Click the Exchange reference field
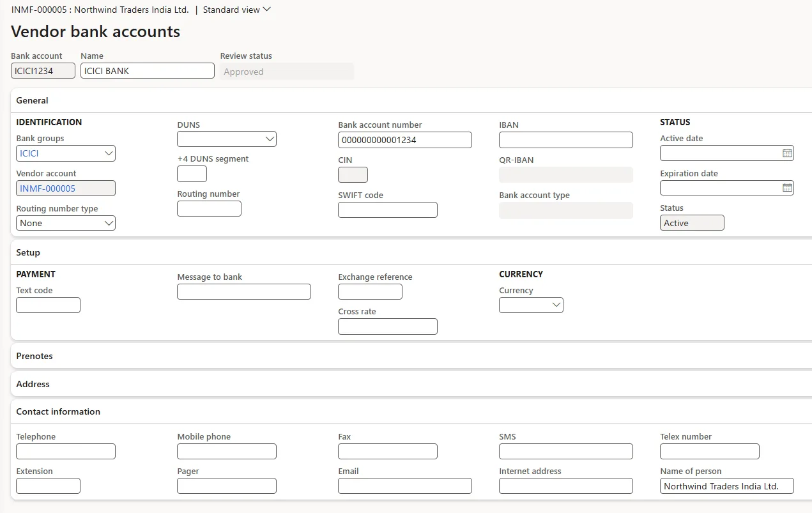The height and width of the screenshot is (513, 812). 370,291
